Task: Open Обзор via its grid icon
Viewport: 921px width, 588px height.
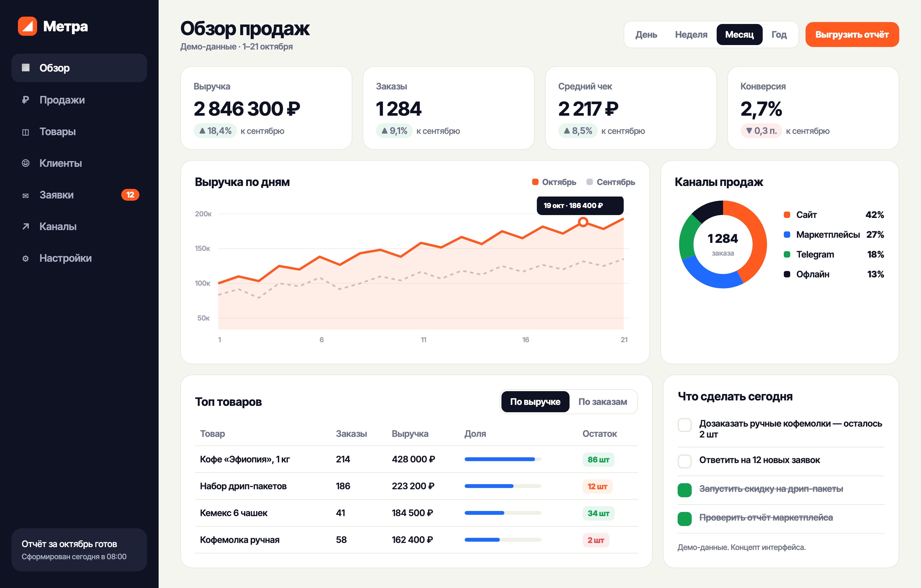Action: click(26, 68)
